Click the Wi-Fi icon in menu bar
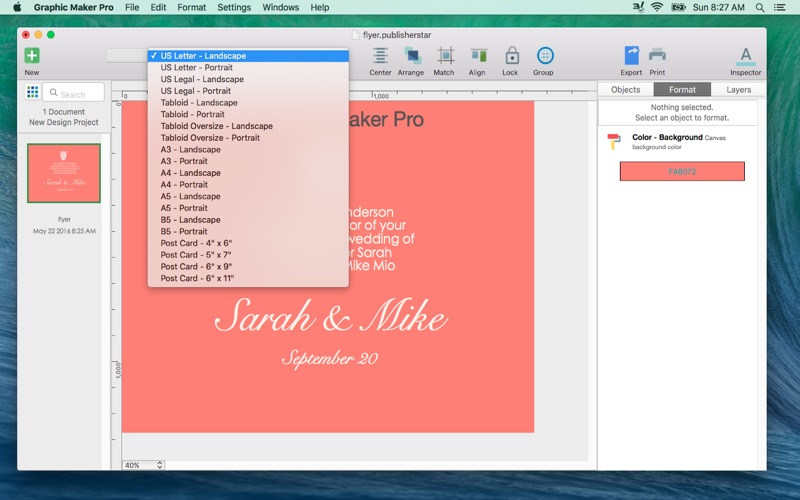 click(x=657, y=7)
